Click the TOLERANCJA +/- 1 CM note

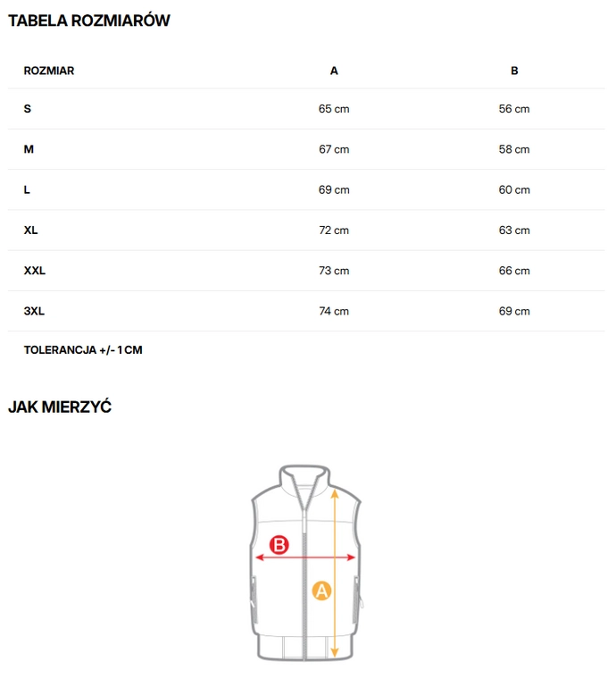(x=83, y=350)
